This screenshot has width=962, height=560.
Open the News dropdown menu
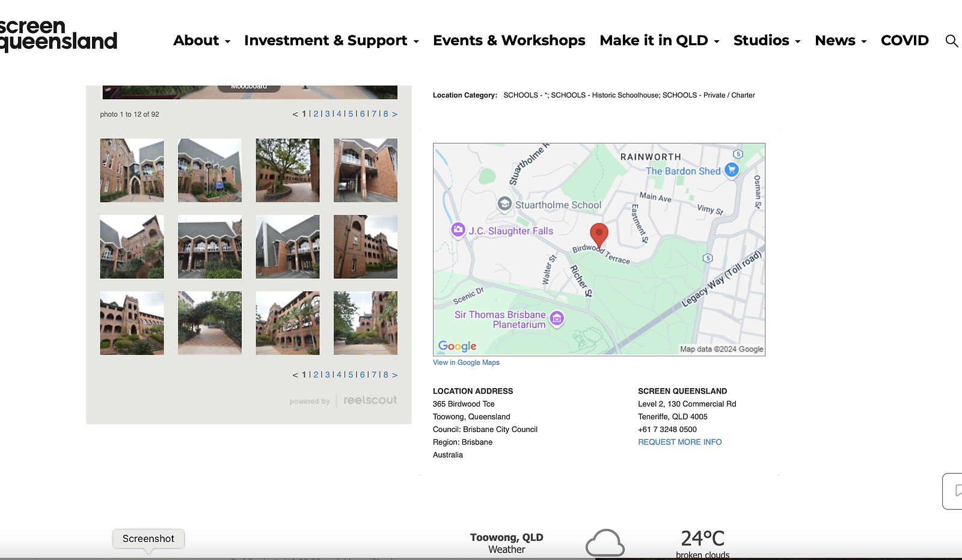point(841,40)
